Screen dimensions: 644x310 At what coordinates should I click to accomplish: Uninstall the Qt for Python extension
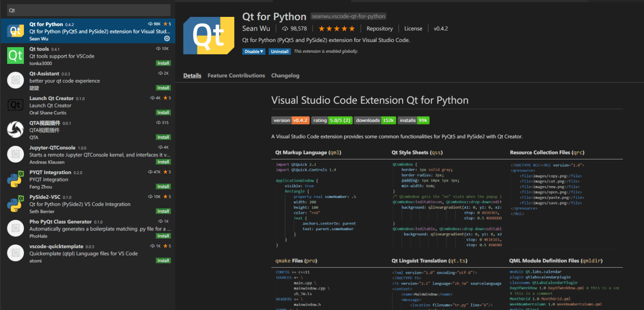tap(280, 51)
